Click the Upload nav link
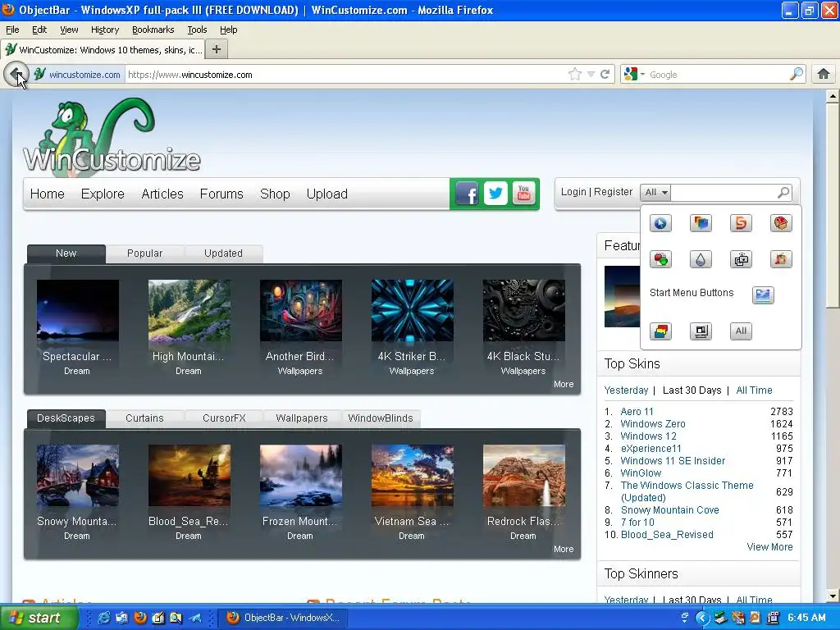The image size is (840, 630). click(x=326, y=194)
